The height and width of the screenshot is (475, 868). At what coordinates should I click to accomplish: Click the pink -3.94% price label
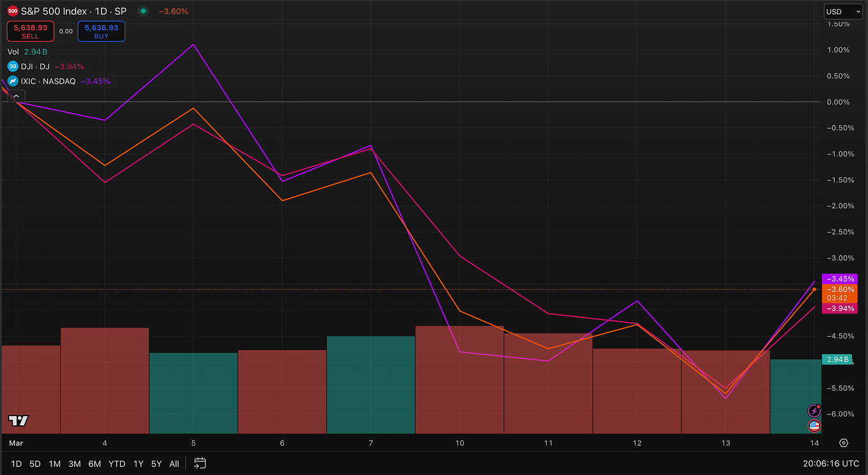coord(839,308)
